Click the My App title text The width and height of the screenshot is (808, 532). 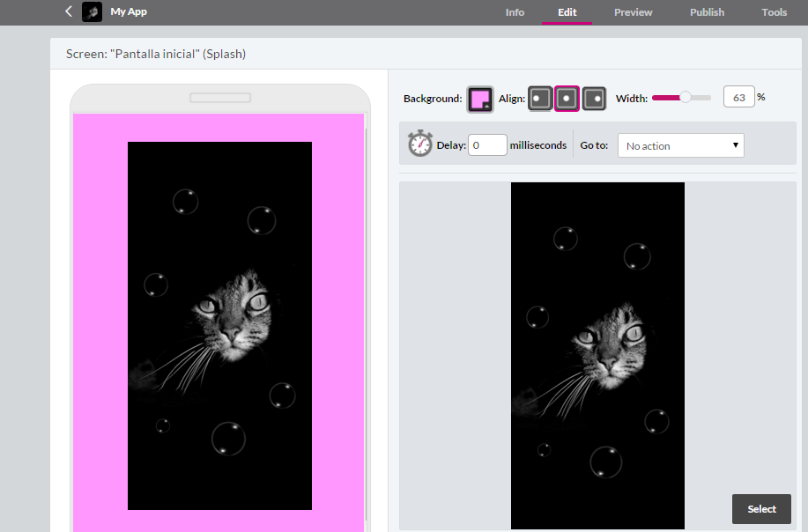pyautogui.click(x=129, y=11)
